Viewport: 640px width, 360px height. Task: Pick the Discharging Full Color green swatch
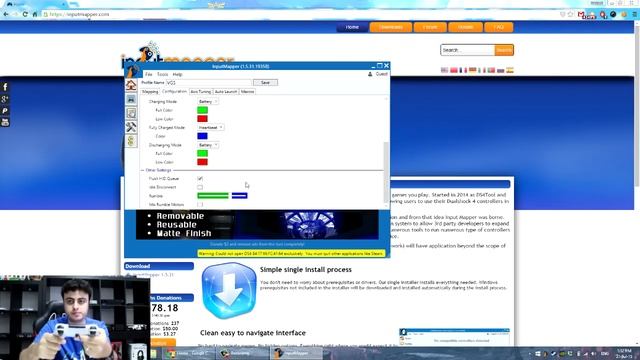click(x=202, y=153)
